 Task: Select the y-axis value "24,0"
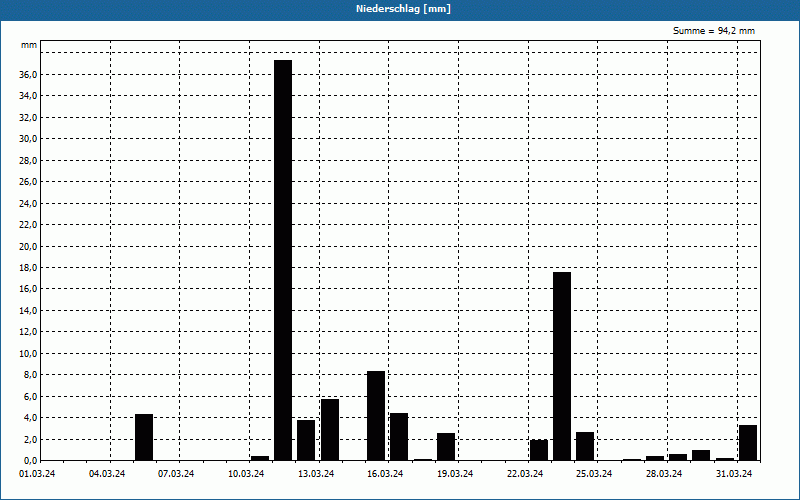(28, 204)
